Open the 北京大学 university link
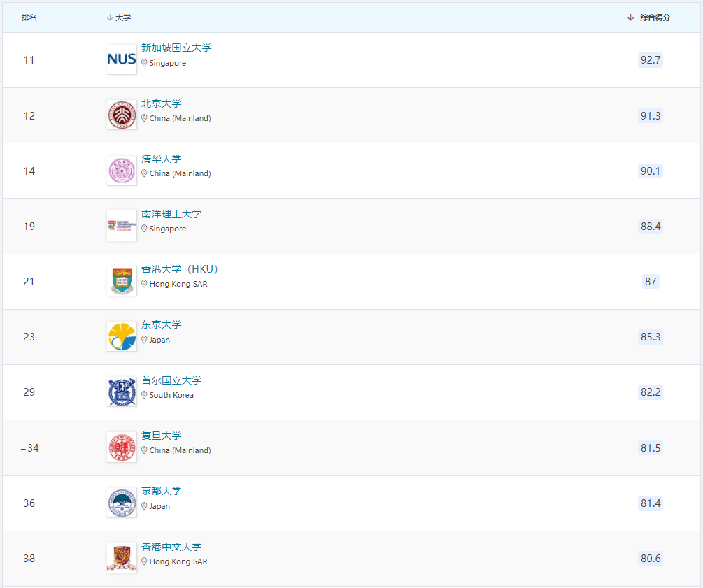 pyautogui.click(x=161, y=103)
